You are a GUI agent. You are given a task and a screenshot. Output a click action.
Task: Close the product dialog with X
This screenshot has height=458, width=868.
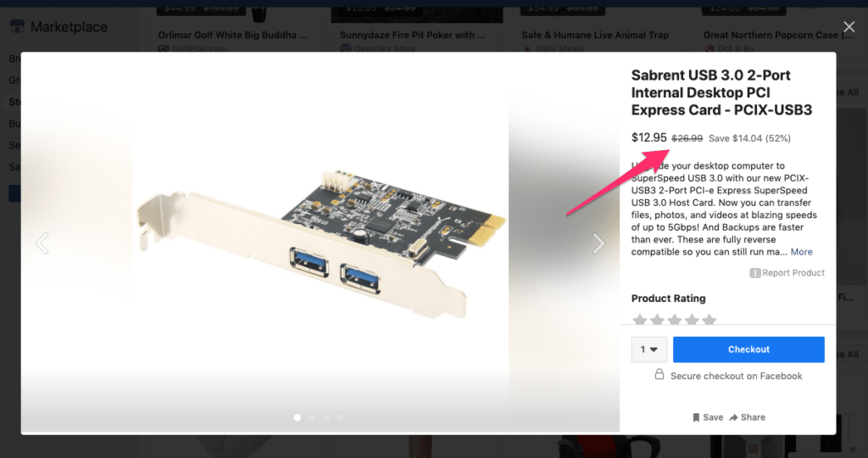849,28
